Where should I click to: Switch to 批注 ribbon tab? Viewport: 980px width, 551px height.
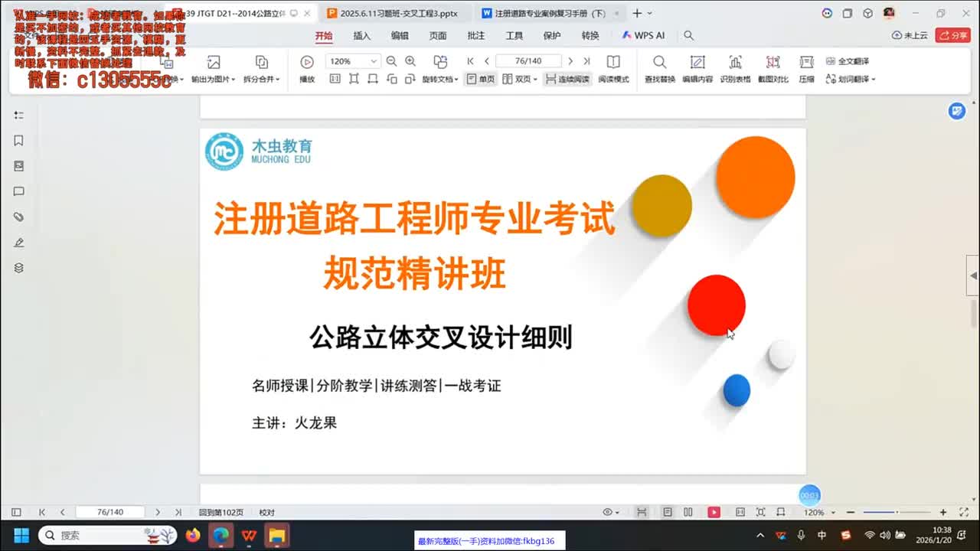click(x=476, y=35)
